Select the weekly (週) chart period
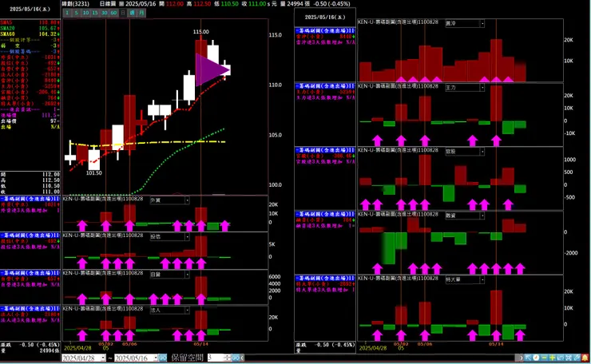The height and width of the screenshot is (364, 591). (x=132, y=13)
